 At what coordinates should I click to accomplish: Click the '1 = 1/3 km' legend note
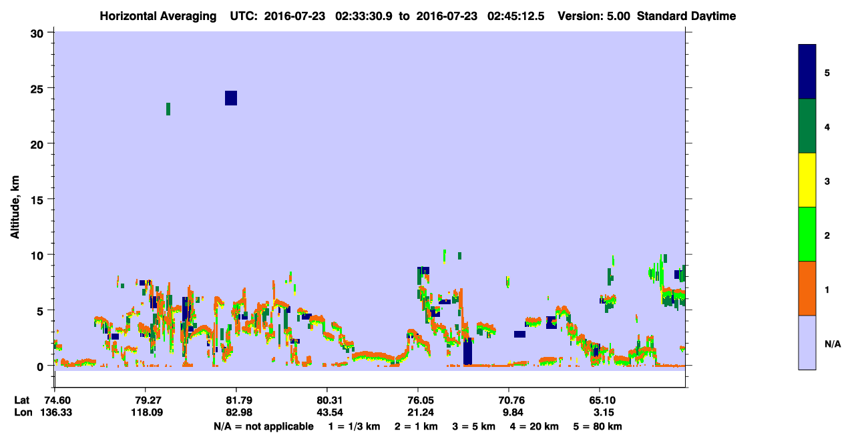(x=355, y=426)
